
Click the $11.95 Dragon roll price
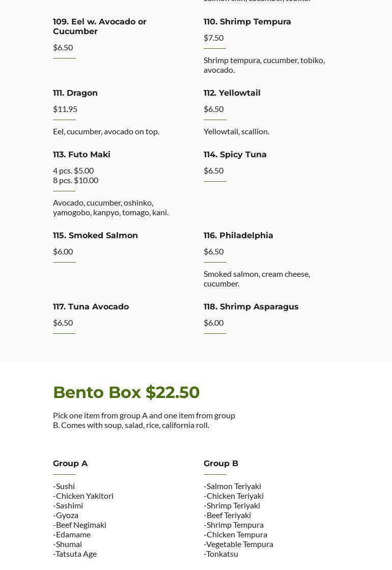coord(65,109)
